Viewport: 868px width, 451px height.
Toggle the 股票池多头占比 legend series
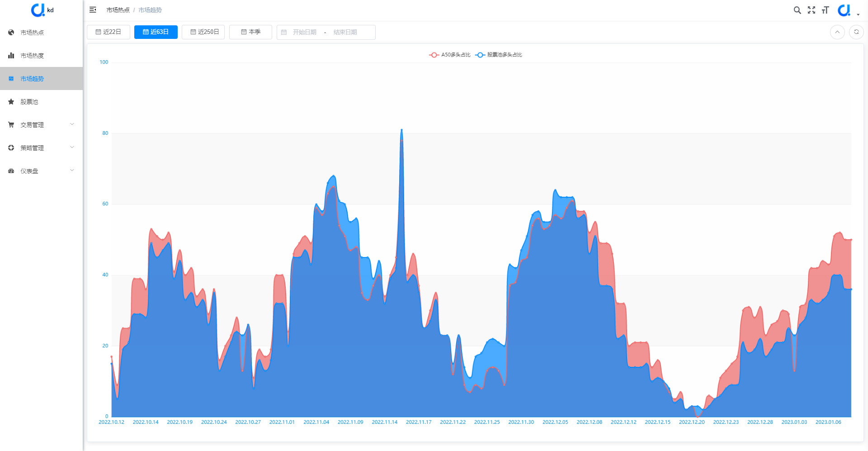(x=499, y=55)
